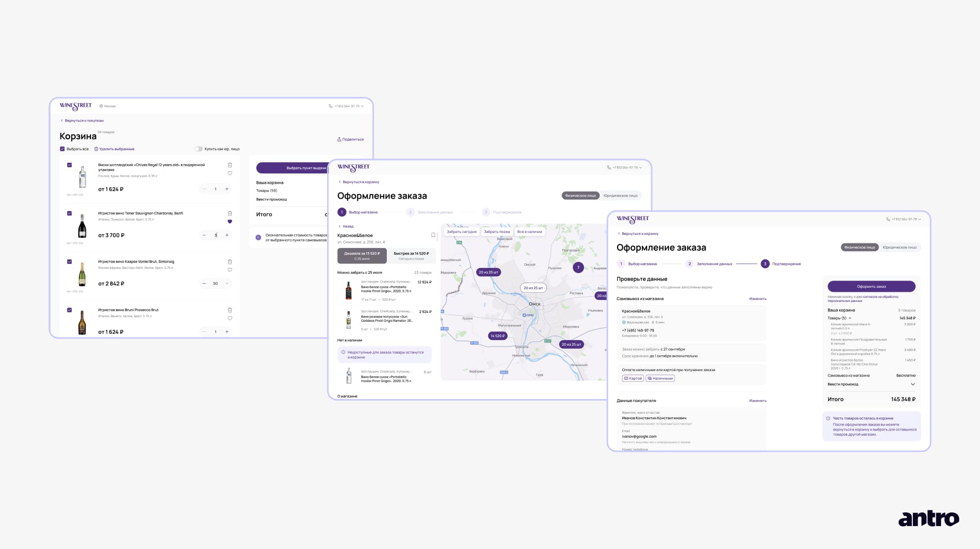This screenshot has height=549, width=980.
Task: Delete the Chivas Regal whisky item with trash icon
Action: pos(230,165)
